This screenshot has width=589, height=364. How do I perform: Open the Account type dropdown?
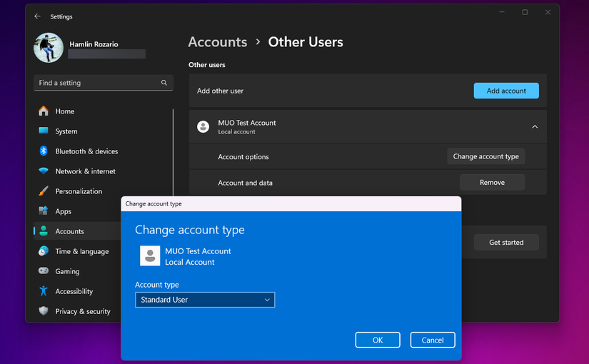point(205,300)
